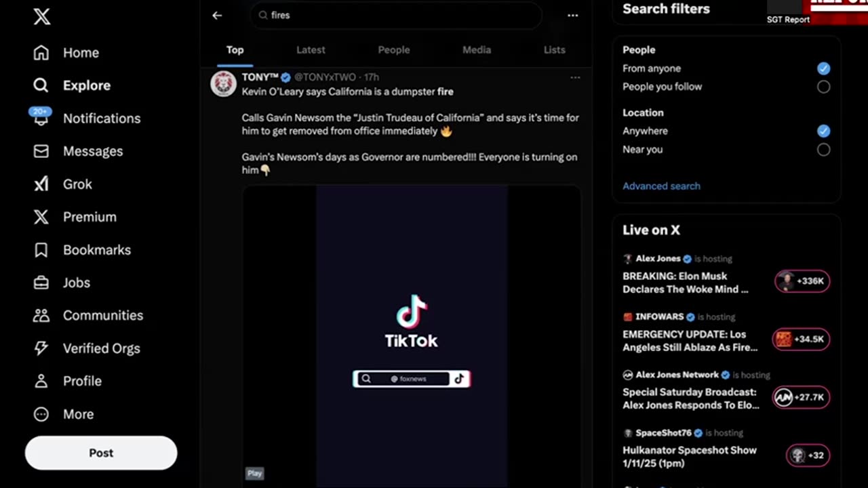The height and width of the screenshot is (488, 868).
Task: Click the Messages envelope icon
Action: (x=41, y=151)
